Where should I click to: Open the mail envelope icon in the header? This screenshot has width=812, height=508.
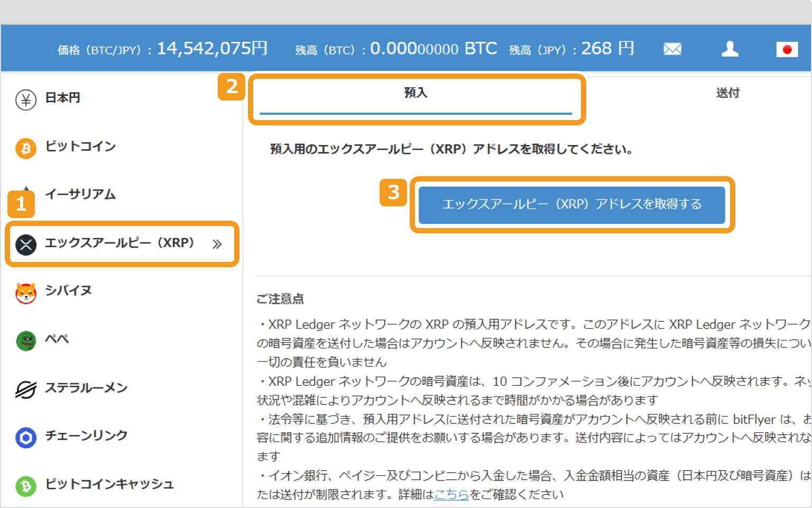click(672, 48)
